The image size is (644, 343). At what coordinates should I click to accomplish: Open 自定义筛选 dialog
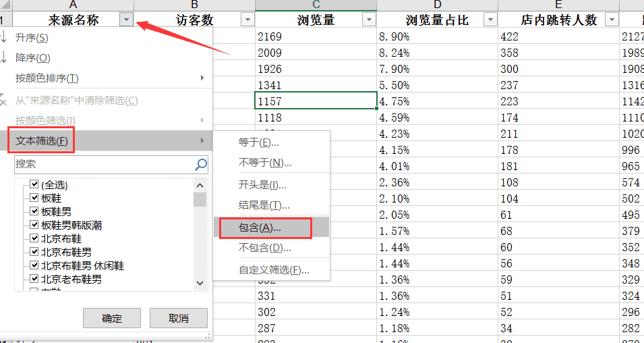pyautogui.click(x=272, y=270)
